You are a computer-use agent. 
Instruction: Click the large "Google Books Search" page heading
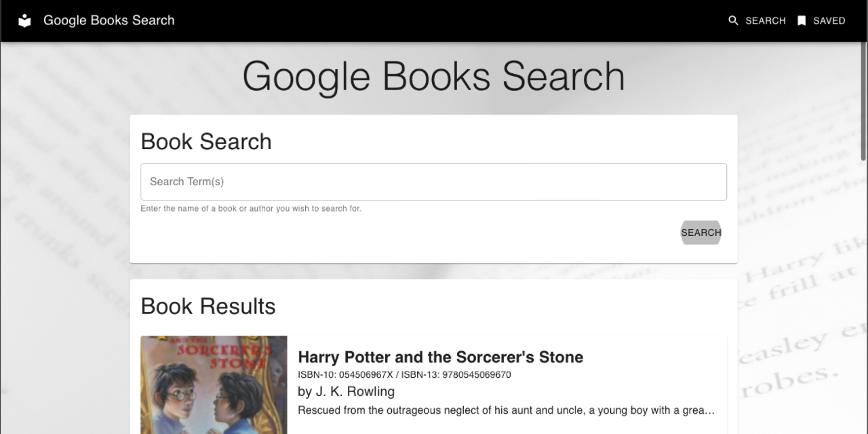tap(433, 76)
